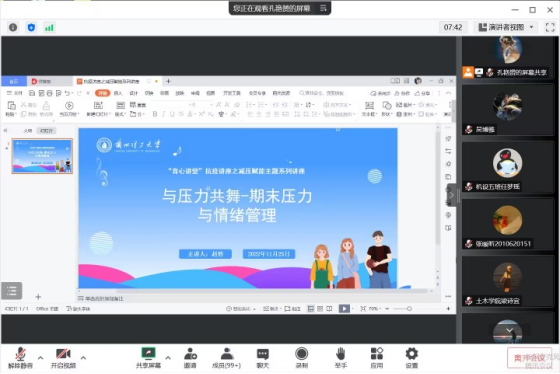Unmute the microphone in meeting toolbar
This screenshot has height=374, width=560.
[x=20, y=358]
